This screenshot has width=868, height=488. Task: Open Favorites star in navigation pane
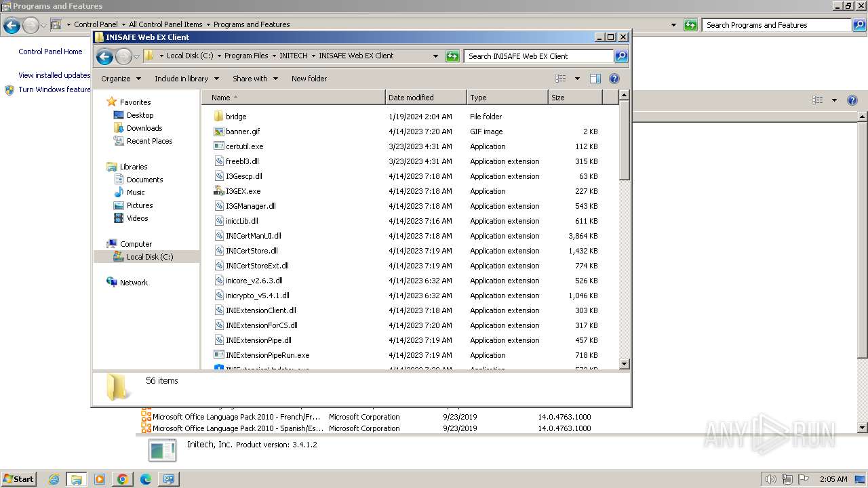[112, 102]
